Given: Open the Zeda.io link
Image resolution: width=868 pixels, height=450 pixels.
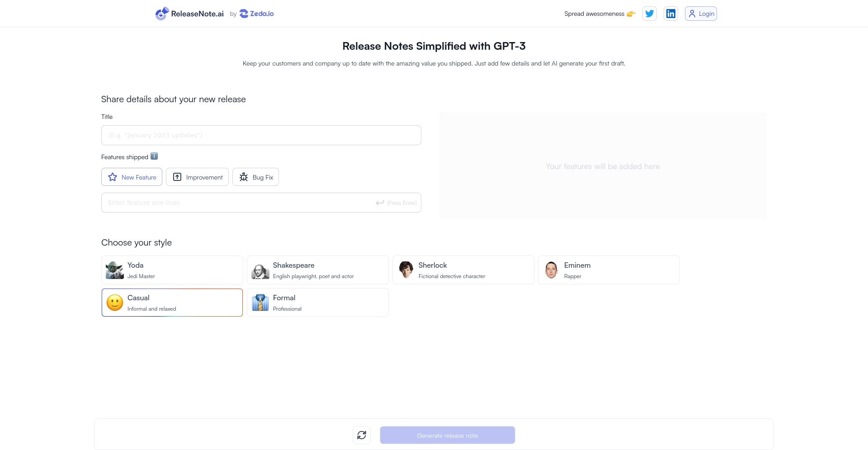Looking at the screenshot, I should 256,14.
